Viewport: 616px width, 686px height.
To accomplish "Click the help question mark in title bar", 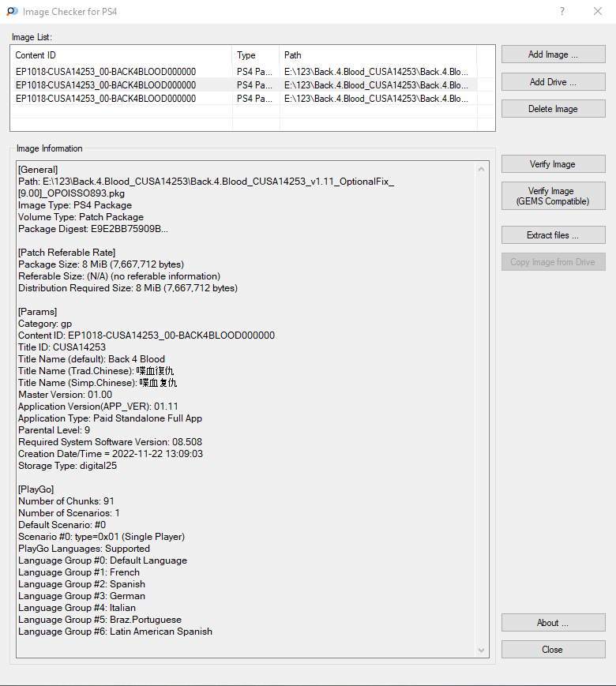I will 562,11.
